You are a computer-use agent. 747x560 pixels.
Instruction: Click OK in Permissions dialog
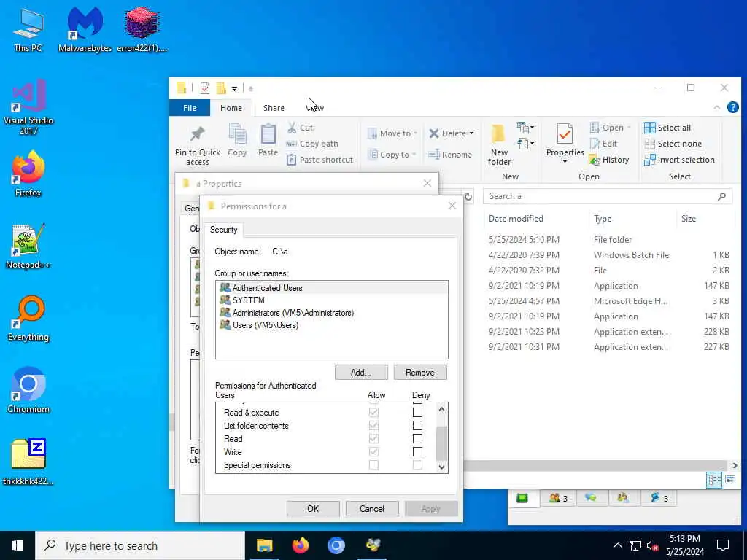(313, 508)
